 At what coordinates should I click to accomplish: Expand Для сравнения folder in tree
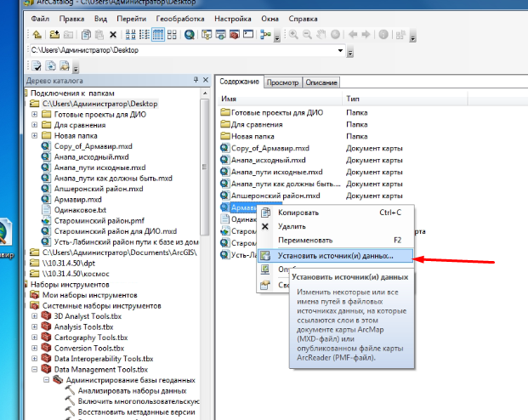pos(34,125)
